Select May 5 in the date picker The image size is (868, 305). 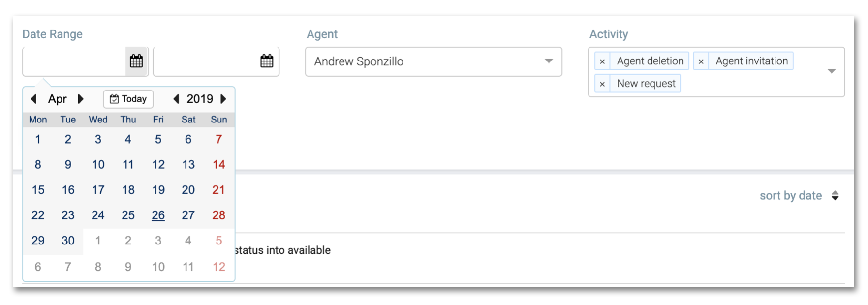point(218,241)
